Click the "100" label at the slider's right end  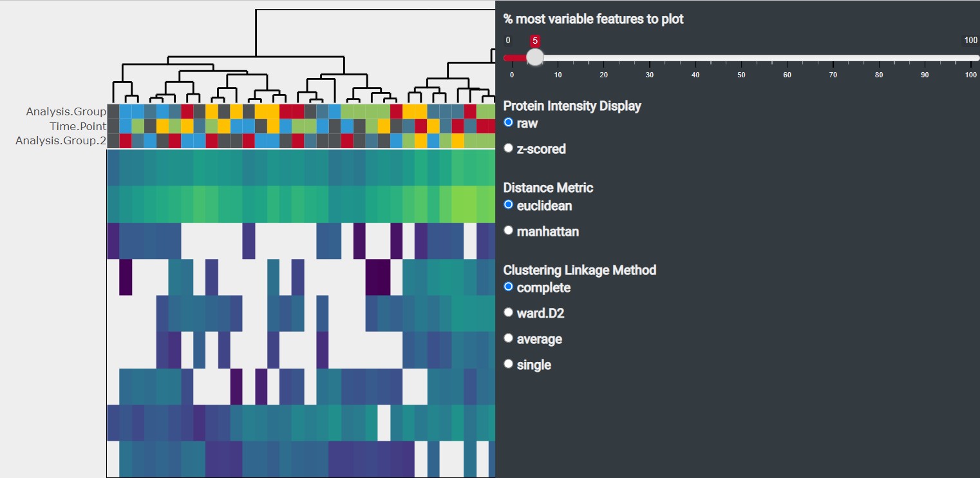[970, 40]
